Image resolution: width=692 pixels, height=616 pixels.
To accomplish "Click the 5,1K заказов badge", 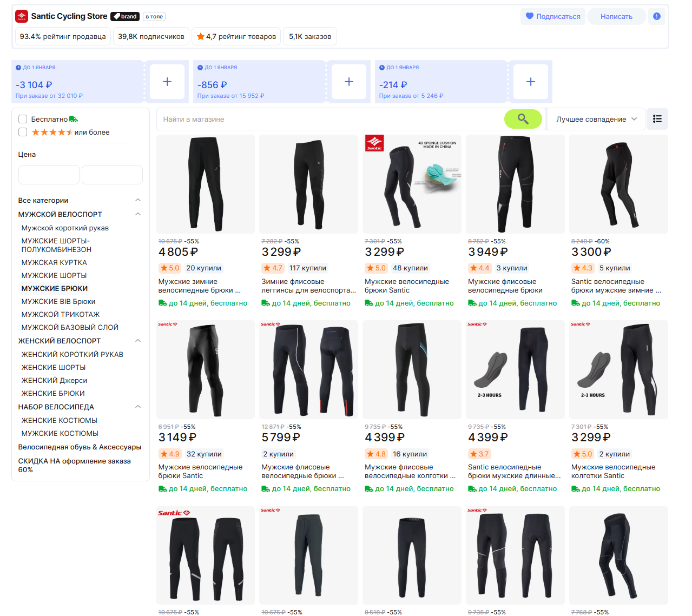I will pyautogui.click(x=310, y=36).
